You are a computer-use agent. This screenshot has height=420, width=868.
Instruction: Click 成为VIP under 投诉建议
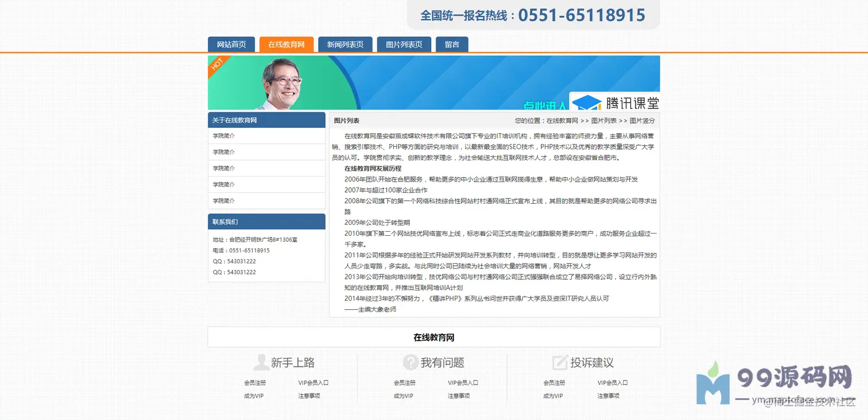pyautogui.click(x=553, y=396)
